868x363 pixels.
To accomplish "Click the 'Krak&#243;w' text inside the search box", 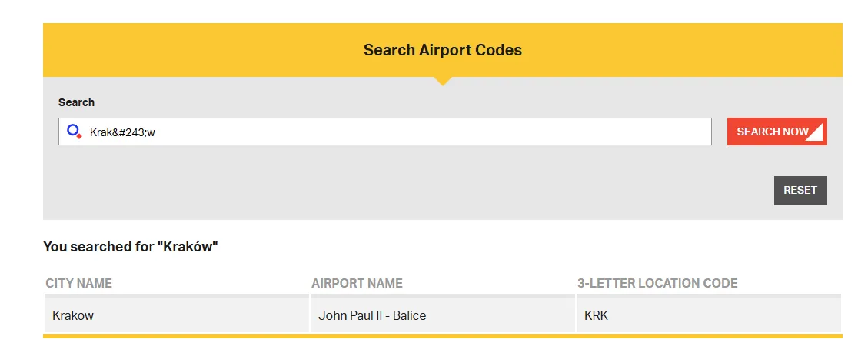I will tap(122, 132).
